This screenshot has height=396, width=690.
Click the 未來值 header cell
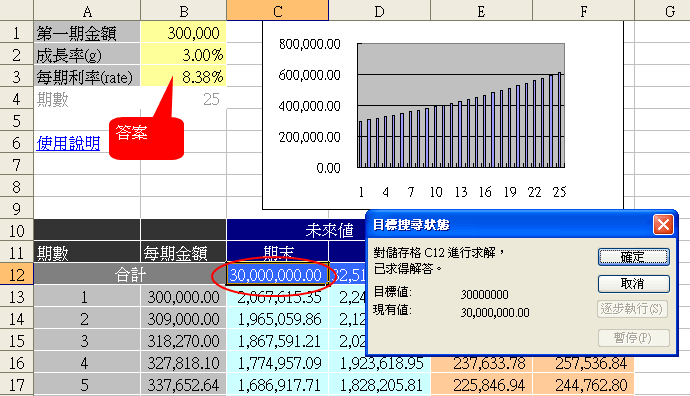point(296,230)
